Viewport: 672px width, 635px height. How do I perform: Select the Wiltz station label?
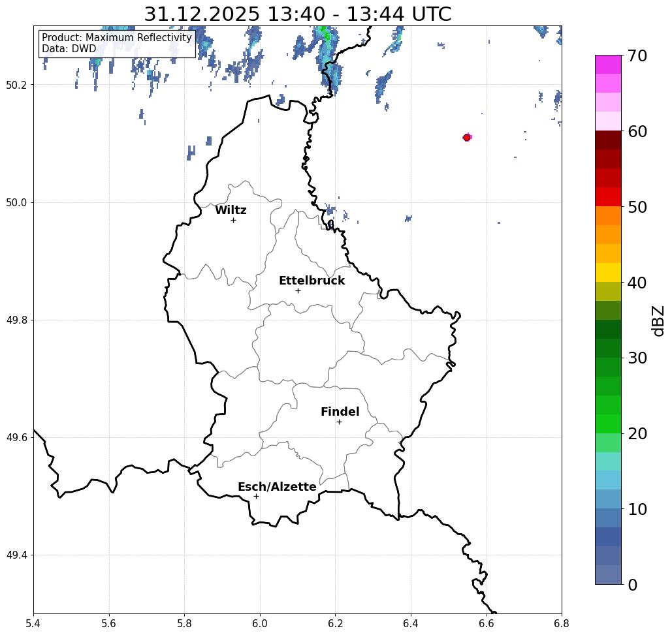(x=231, y=210)
